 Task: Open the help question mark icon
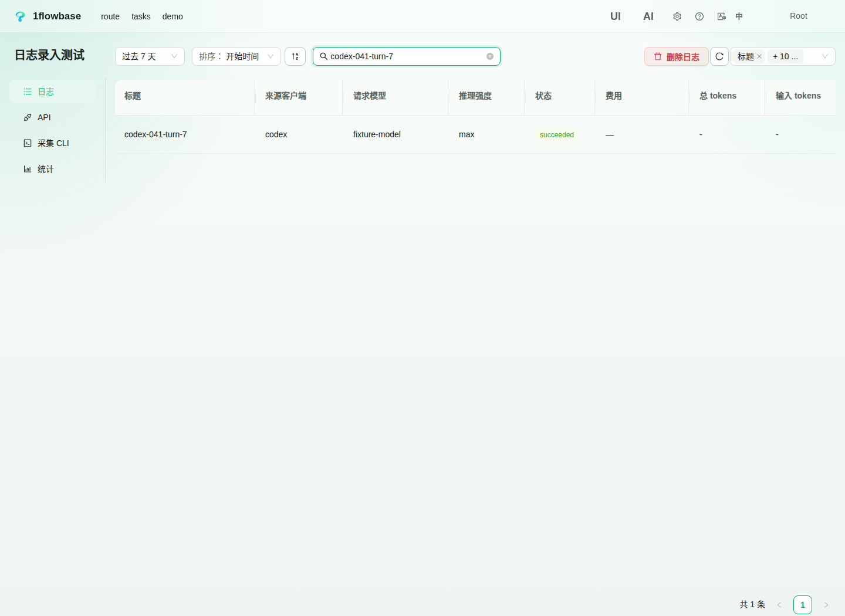[x=699, y=16]
